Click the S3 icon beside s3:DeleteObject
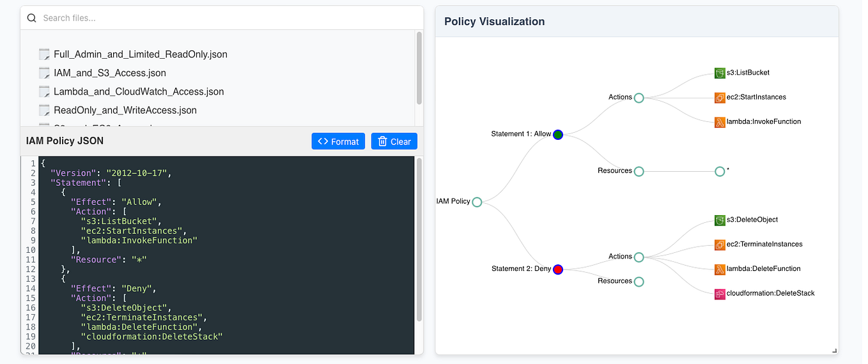The height and width of the screenshot is (364, 868). click(720, 220)
